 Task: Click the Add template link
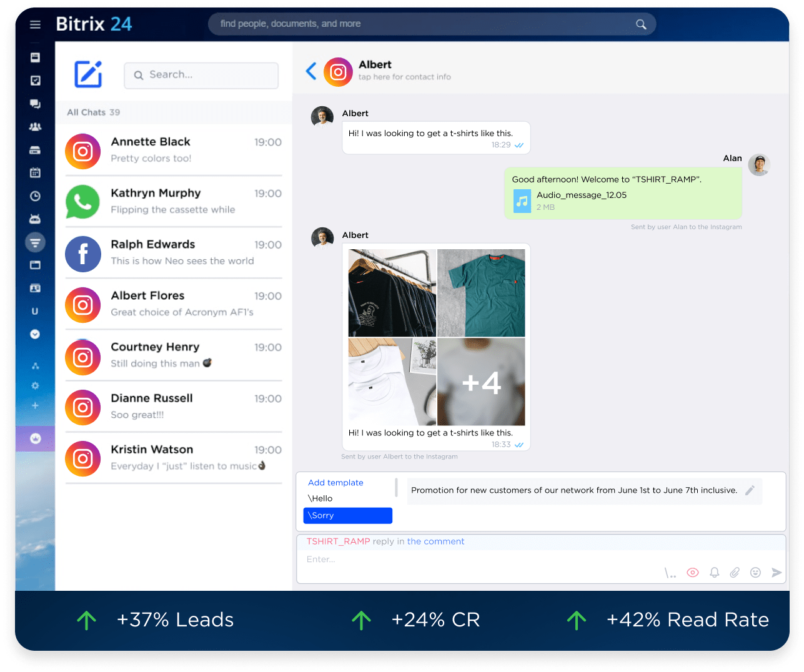coord(335,483)
